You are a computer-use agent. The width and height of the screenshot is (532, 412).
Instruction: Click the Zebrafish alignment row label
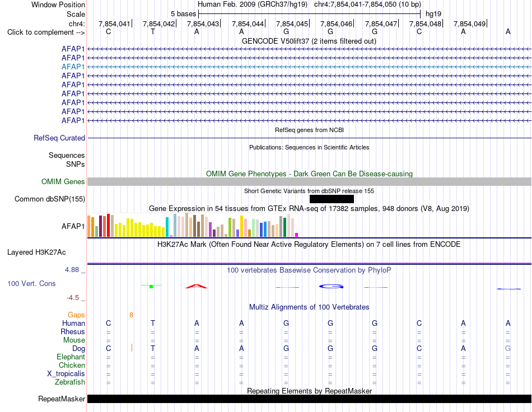pyautogui.click(x=70, y=382)
